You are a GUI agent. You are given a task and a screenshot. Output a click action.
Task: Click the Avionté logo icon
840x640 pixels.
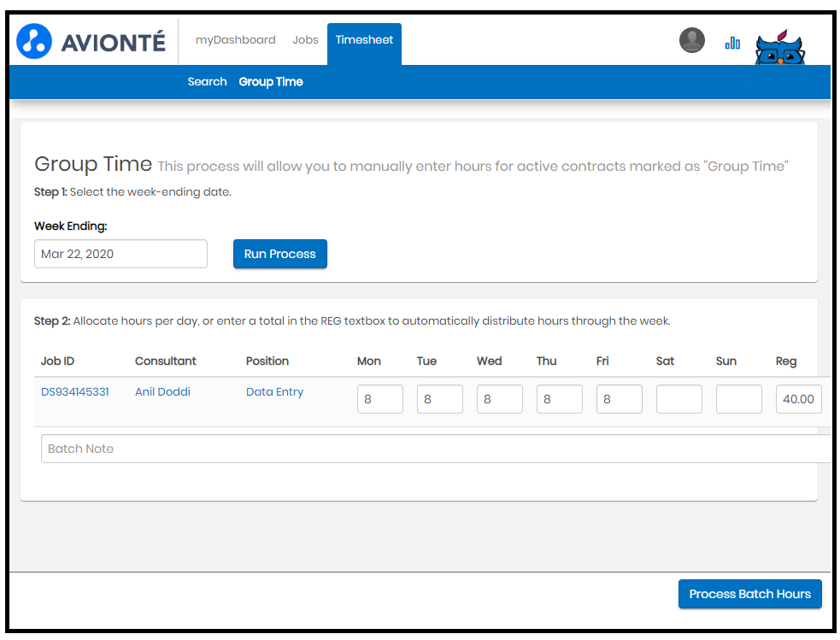34,41
